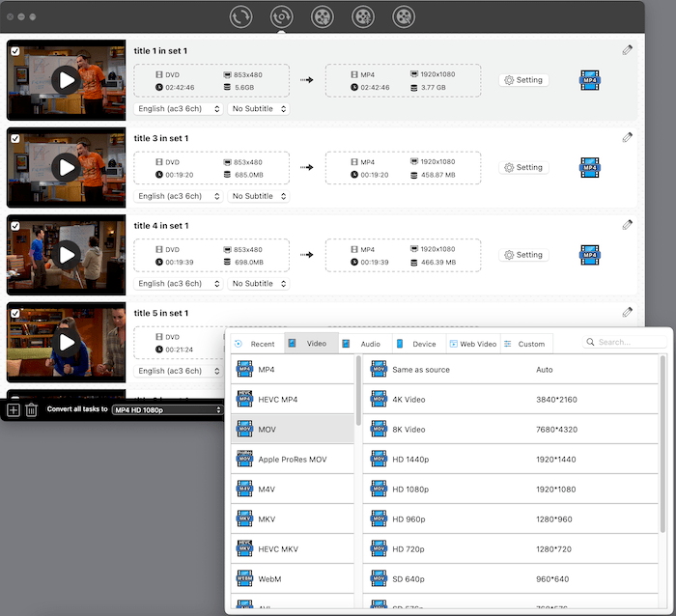Image resolution: width=676 pixels, height=616 pixels.
Task: Click pencil edit icon for title 4
Action: coord(628,225)
